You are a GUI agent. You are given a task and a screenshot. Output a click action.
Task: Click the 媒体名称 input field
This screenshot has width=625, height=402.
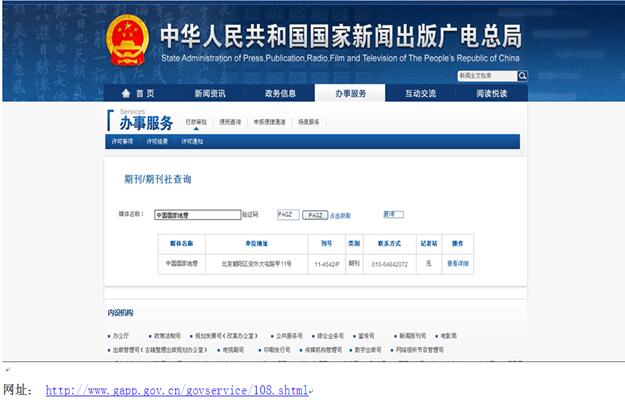(x=196, y=215)
